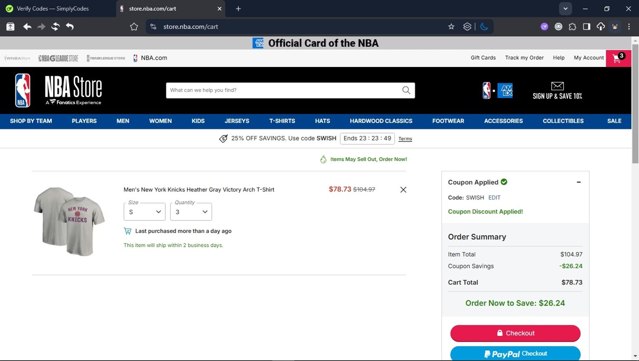Collapse the Coupon Applied section
Image resolution: width=639 pixels, height=361 pixels.
pyautogui.click(x=578, y=182)
